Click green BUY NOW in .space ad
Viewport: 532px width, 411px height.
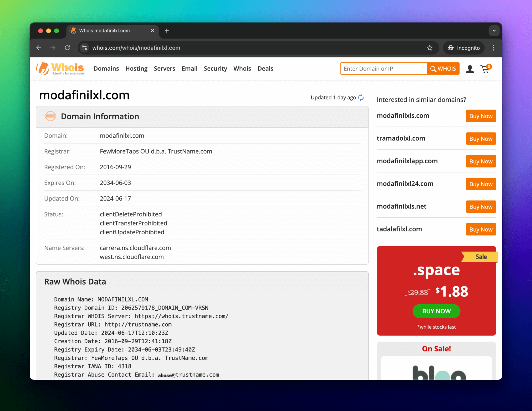[436, 311]
